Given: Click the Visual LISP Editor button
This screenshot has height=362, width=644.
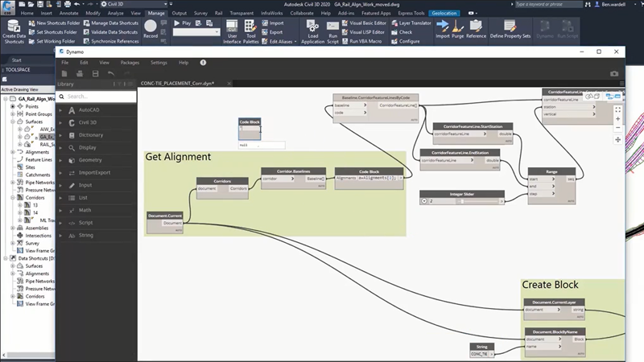Looking at the screenshot, I should click(369, 32).
